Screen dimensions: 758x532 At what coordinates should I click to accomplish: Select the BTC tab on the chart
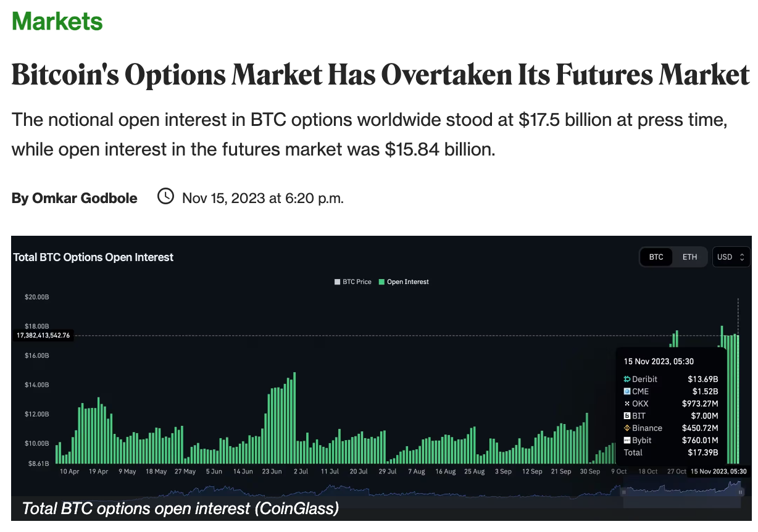[656, 257]
